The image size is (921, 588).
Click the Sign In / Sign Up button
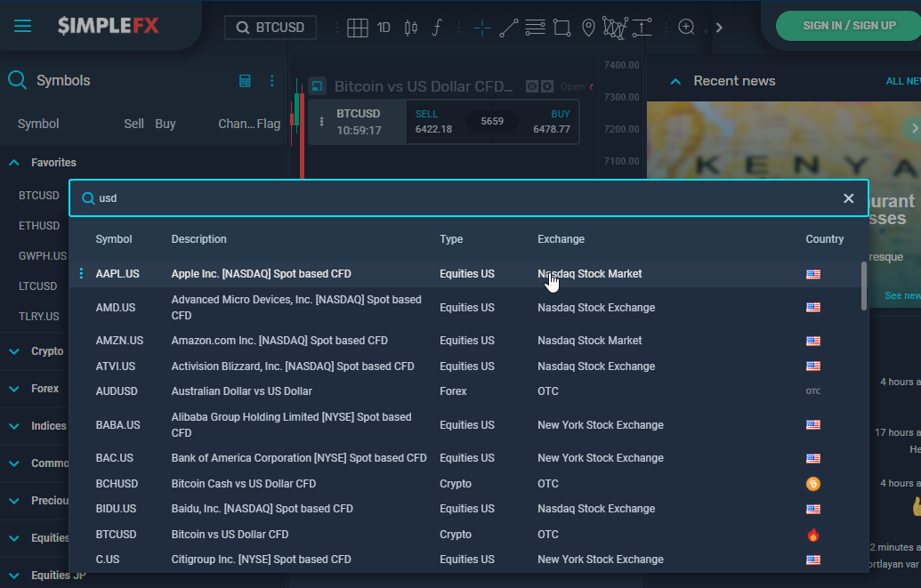pyautogui.click(x=848, y=26)
